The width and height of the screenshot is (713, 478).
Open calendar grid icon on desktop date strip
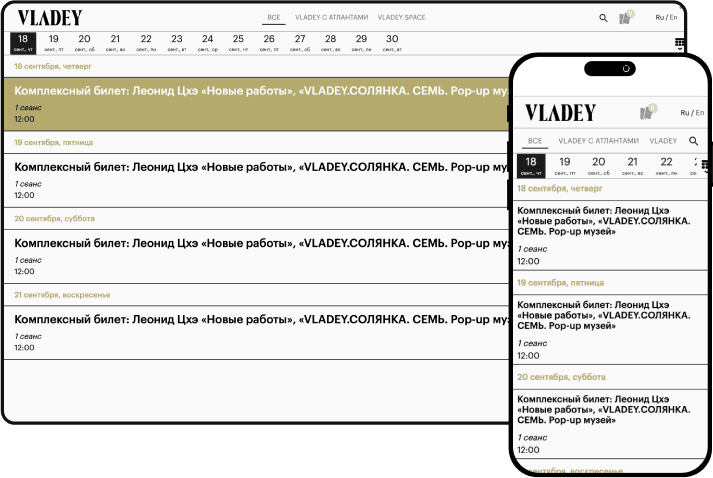click(x=680, y=44)
